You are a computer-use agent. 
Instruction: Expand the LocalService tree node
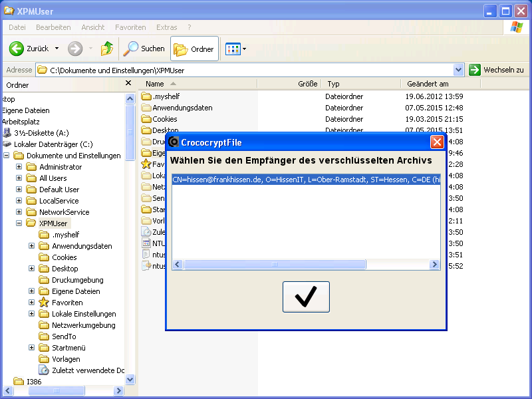[19, 201]
